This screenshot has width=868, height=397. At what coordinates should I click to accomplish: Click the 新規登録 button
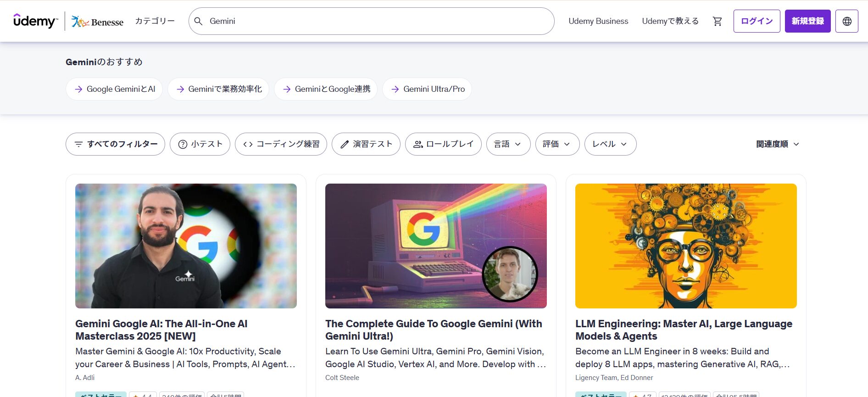[x=807, y=21]
